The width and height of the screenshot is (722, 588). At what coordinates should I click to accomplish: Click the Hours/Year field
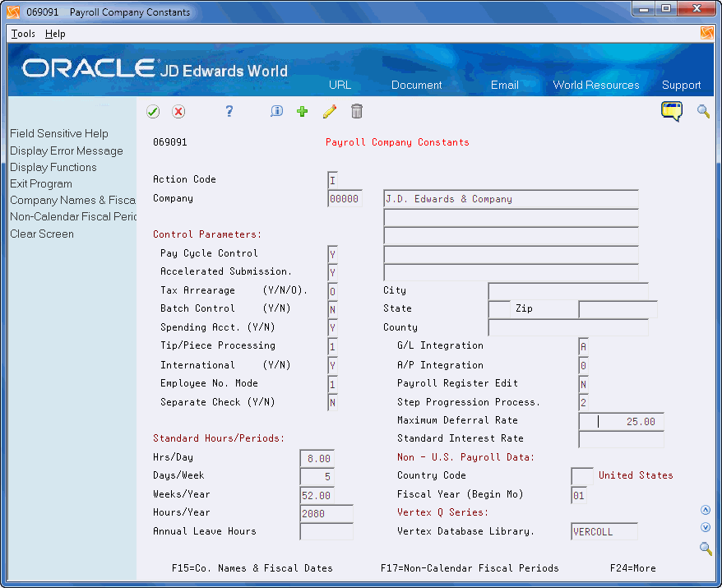(x=326, y=514)
